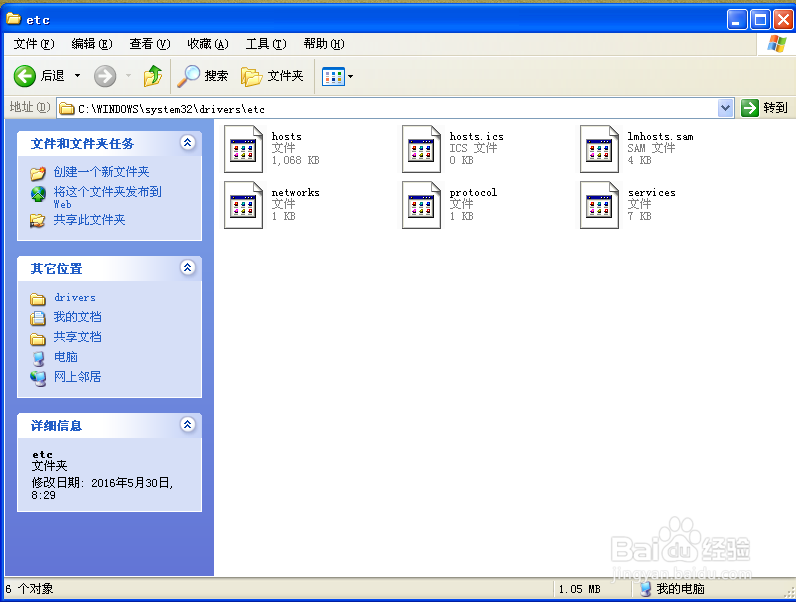Click 共享此文件夹 link

tap(89, 220)
